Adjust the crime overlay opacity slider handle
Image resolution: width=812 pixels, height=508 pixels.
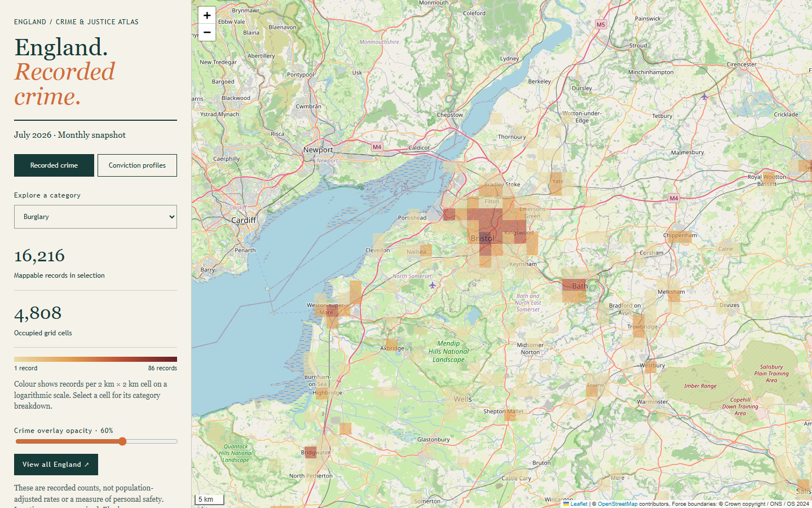point(122,441)
